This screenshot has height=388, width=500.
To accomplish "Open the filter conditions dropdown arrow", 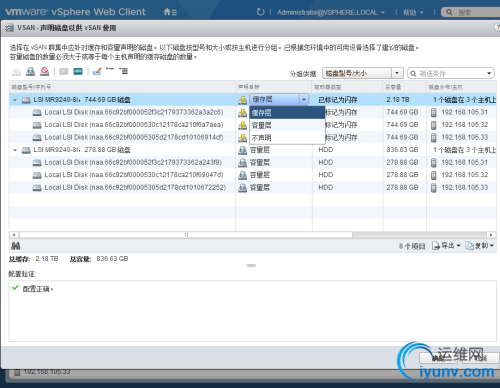I will 489,73.
